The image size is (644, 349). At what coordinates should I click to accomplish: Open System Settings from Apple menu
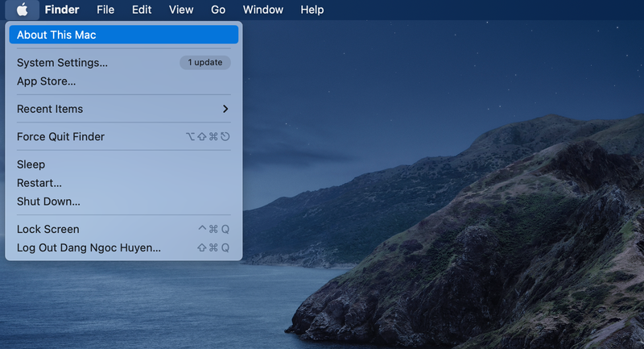point(124,63)
